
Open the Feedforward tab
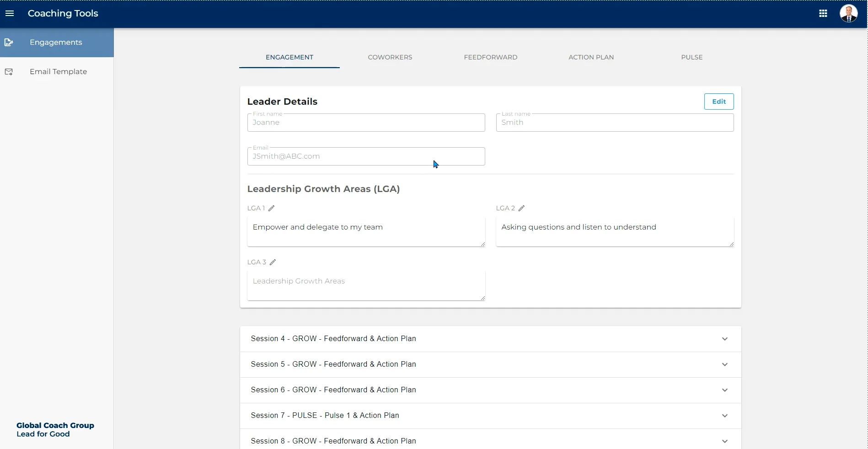point(491,57)
